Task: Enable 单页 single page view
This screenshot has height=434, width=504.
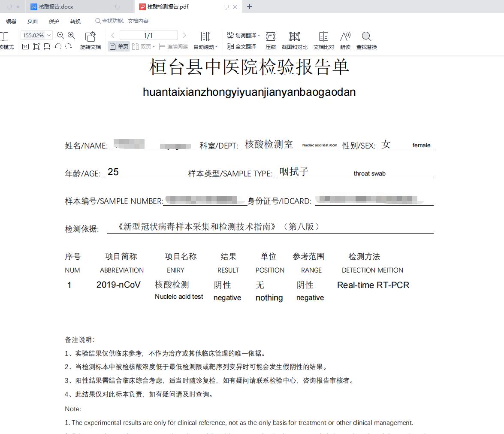Action: (118, 46)
